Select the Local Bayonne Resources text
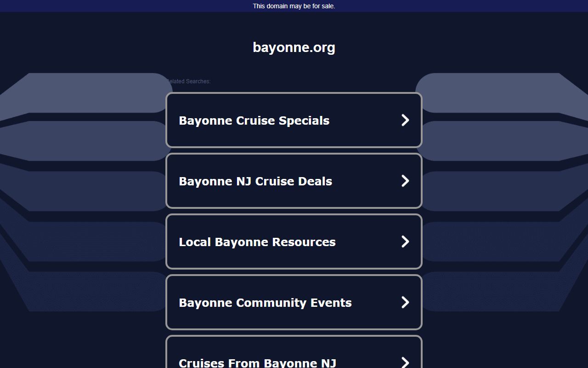The image size is (588, 368). tap(257, 242)
